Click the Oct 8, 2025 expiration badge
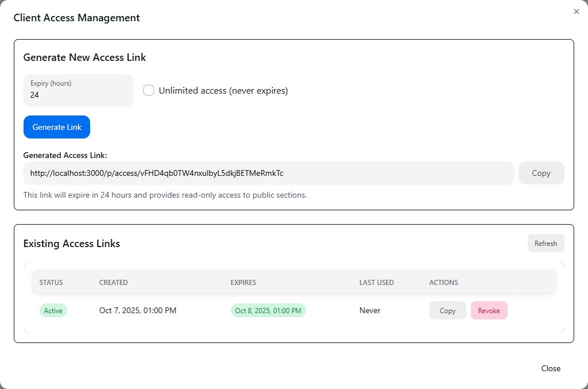Viewport: 588px width, 389px height. (x=268, y=310)
